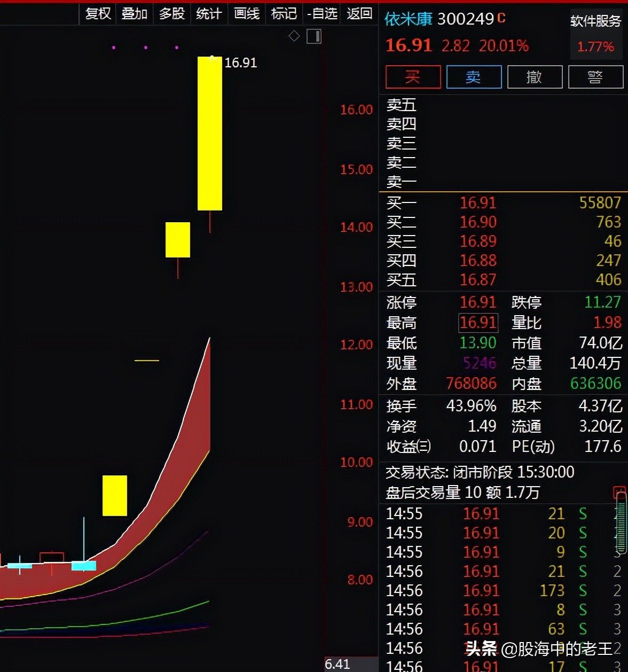Click the 买一 volume 55807

click(600, 203)
